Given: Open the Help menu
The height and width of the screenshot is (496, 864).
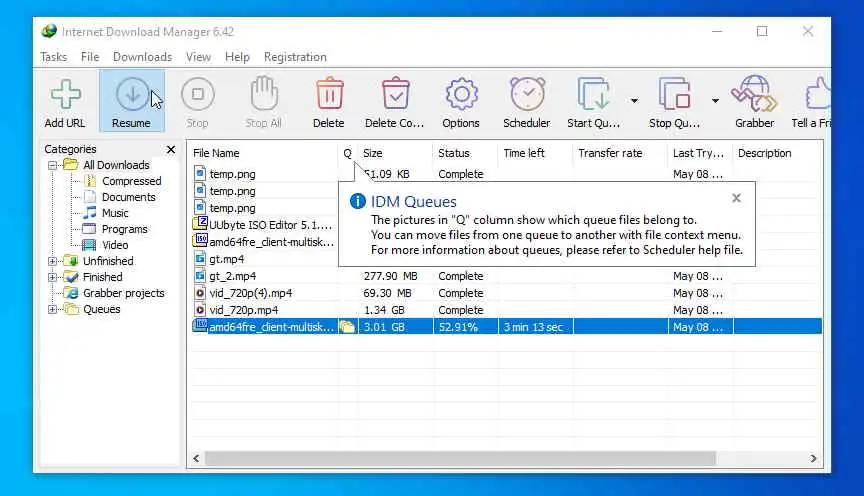Looking at the screenshot, I should 237,57.
